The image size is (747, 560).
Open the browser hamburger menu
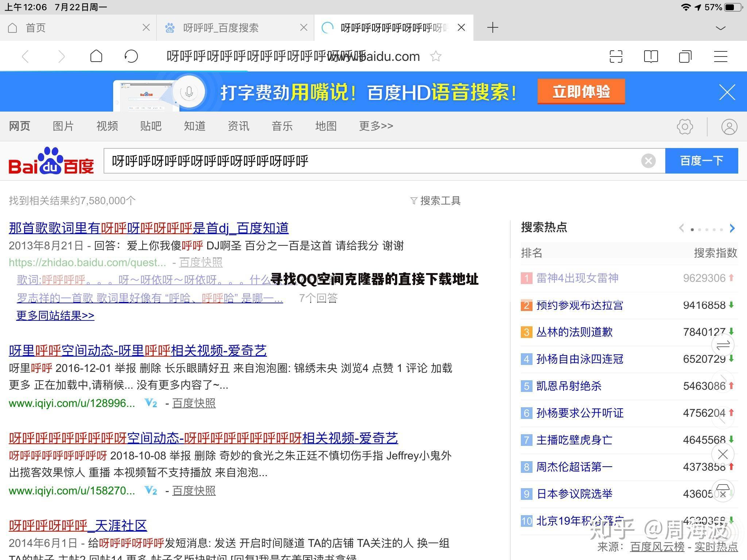(x=721, y=57)
